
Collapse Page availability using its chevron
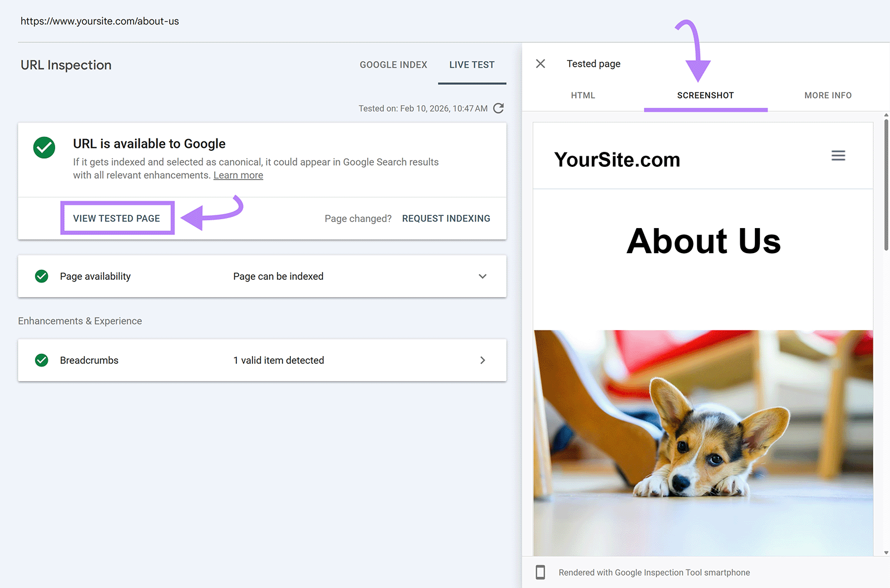(482, 276)
